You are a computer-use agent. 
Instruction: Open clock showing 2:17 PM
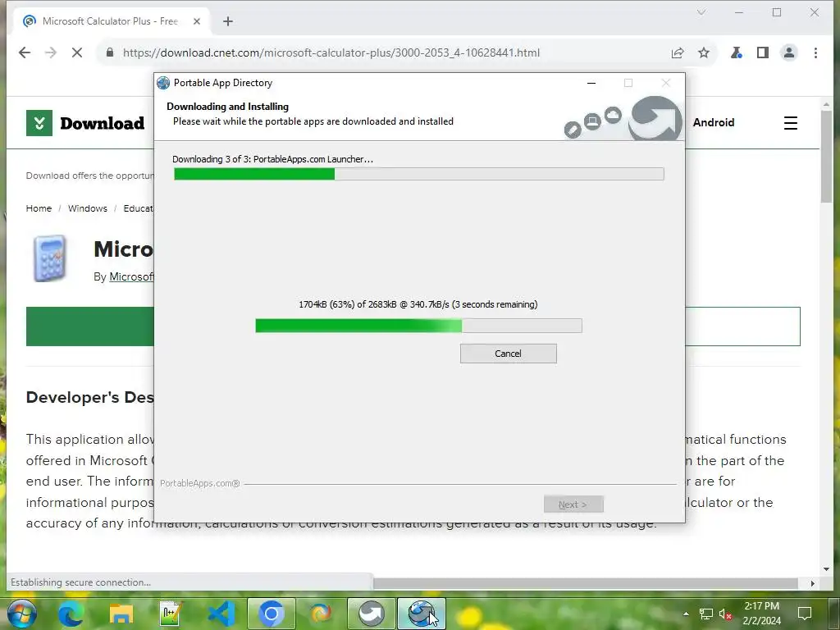tap(762, 614)
